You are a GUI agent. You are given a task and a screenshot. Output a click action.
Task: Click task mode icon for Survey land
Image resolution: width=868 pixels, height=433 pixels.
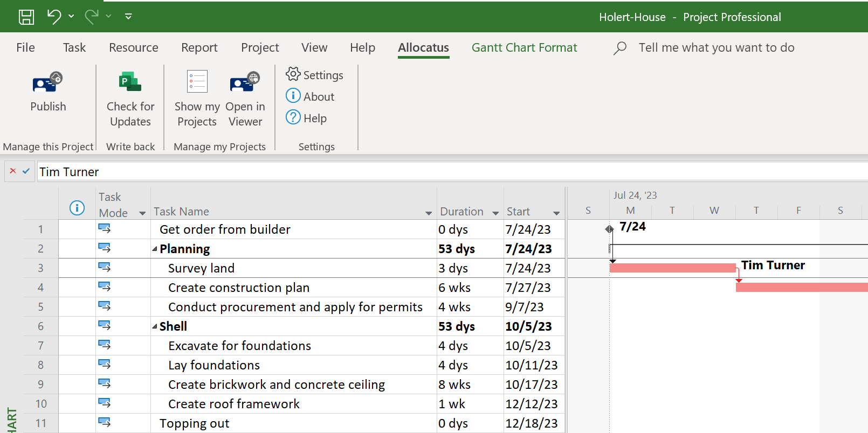[105, 268]
